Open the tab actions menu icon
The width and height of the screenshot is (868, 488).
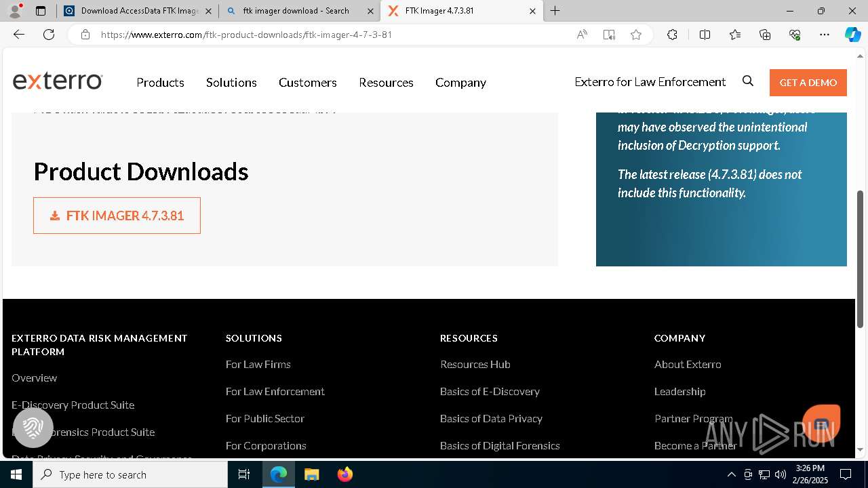coord(41,11)
